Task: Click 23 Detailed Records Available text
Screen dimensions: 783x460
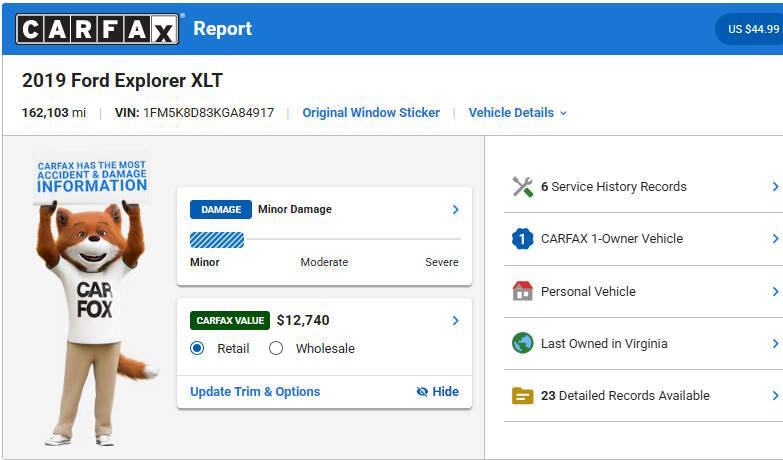Action: pyautogui.click(x=625, y=396)
